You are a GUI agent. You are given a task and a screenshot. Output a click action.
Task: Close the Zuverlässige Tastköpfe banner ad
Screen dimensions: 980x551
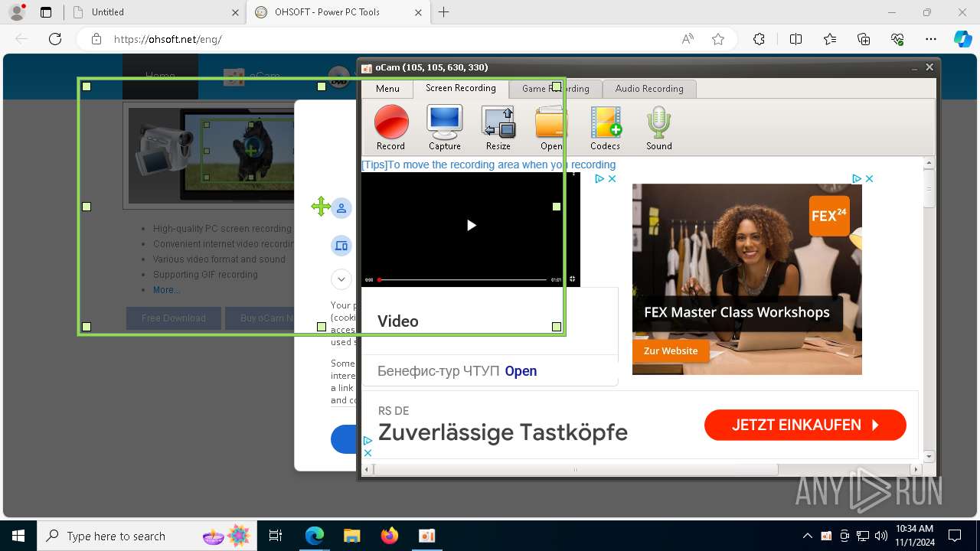tap(367, 453)
